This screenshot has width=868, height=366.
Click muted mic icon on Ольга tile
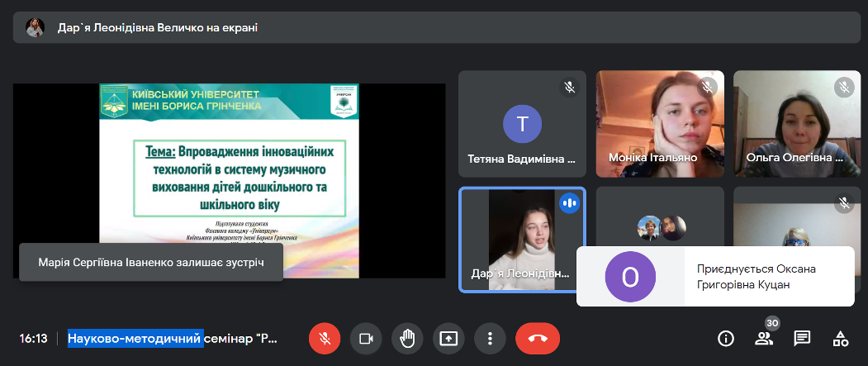844,87
